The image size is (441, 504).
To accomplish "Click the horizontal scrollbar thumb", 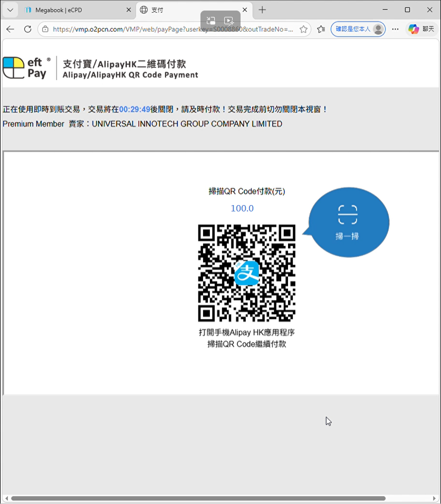I will pos(198,499).
